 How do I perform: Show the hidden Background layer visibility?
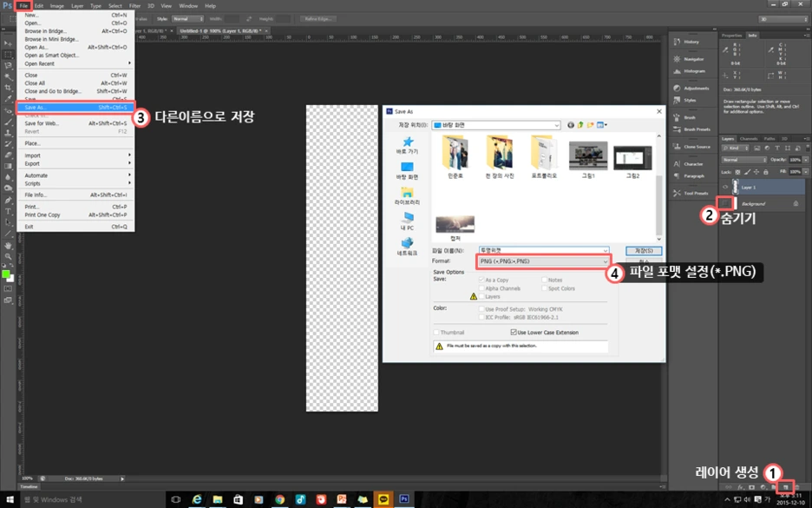pyautogui.click(x=727, y=202)
